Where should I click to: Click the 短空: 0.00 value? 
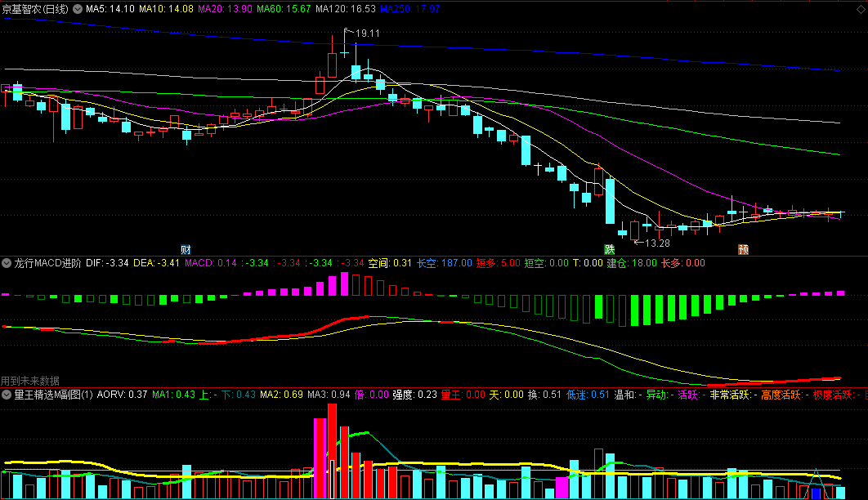coord(546,263)
